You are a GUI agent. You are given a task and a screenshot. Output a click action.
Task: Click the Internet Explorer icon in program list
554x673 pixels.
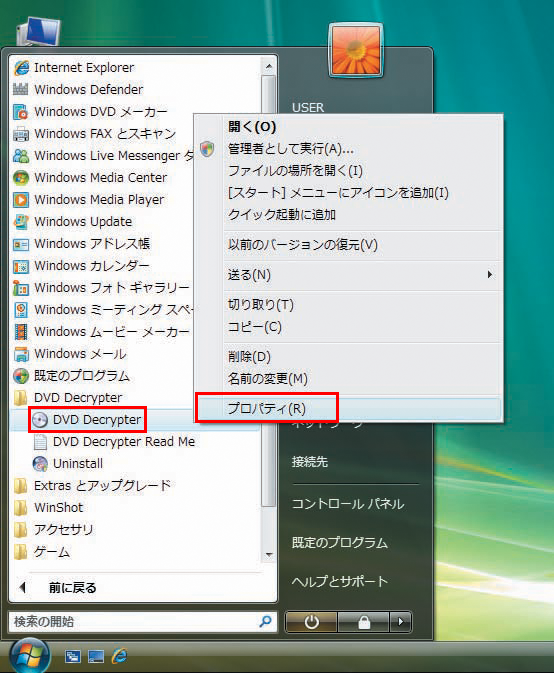coord(21,68)
